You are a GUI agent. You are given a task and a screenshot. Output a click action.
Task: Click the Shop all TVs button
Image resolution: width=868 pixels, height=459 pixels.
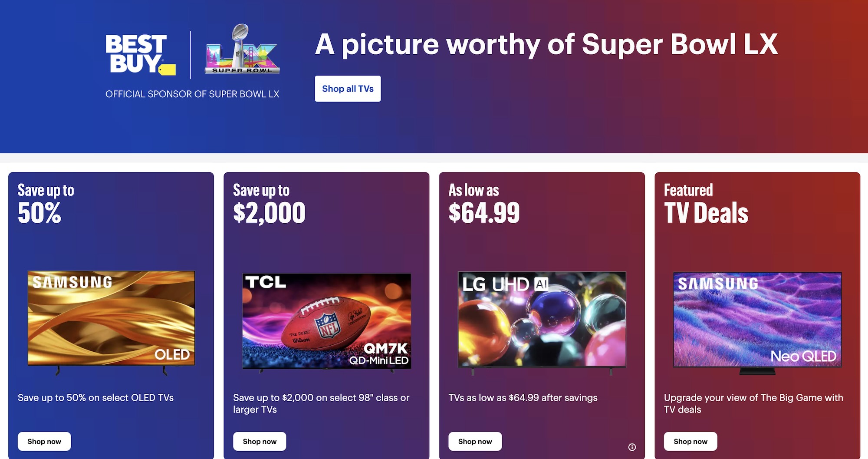point(348,89)
